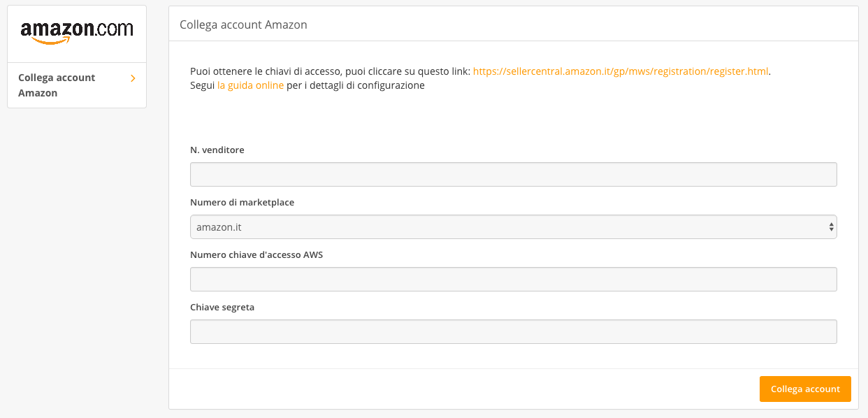Click the word "Segui" before the guide link

202,85
